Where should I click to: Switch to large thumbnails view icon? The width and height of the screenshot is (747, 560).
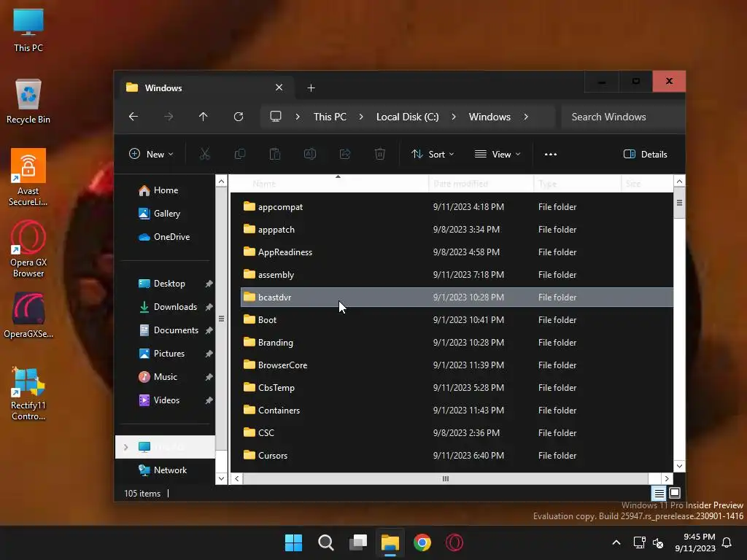(675, 493)
